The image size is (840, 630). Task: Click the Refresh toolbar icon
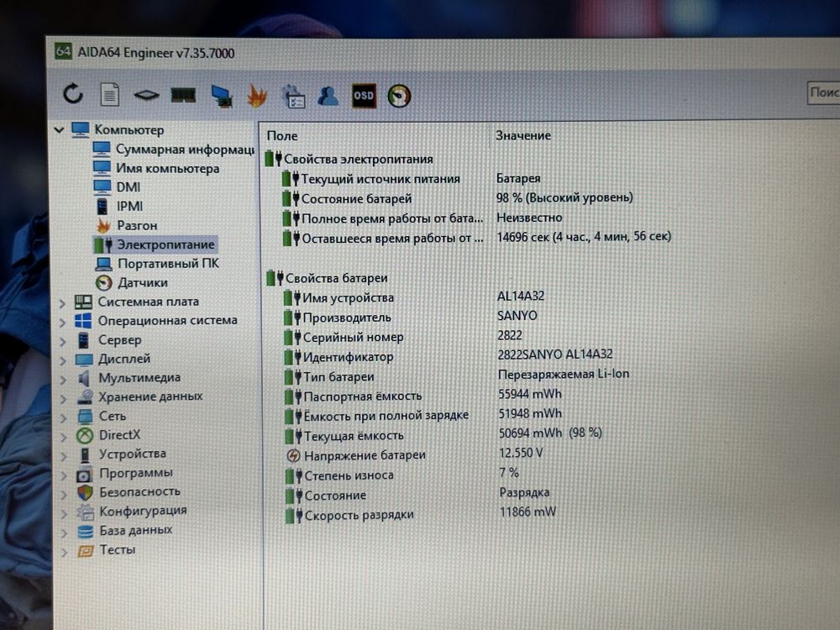(73, 94)
